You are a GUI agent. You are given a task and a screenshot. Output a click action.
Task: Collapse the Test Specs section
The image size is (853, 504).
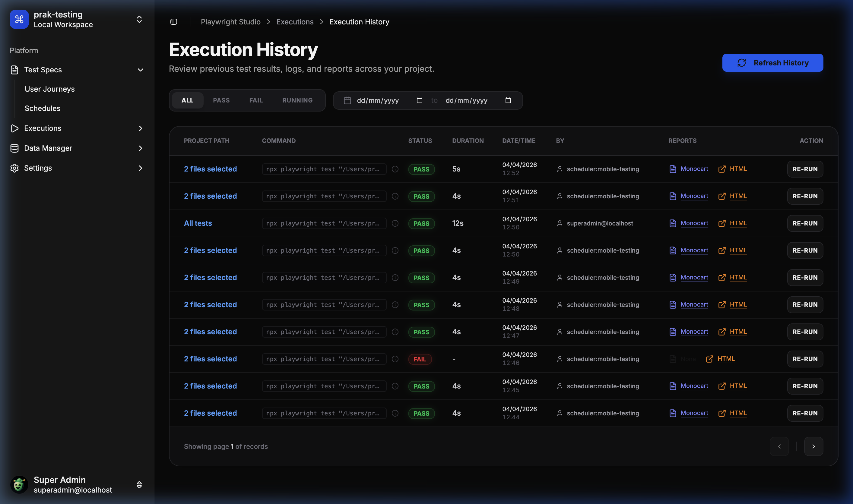pos(140,70)
